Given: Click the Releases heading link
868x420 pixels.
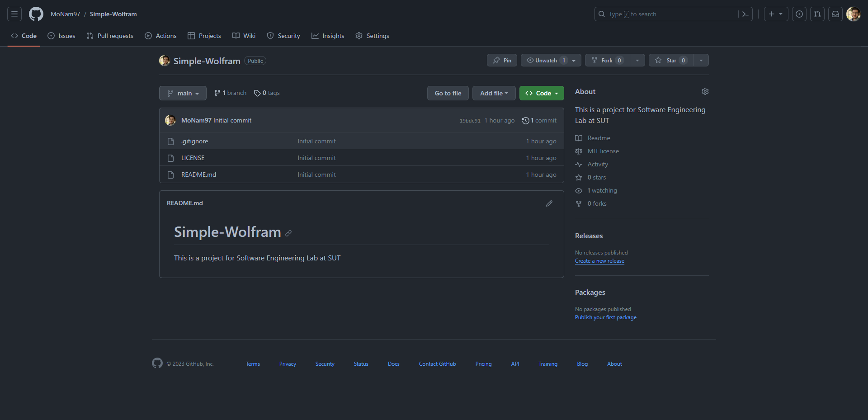Looking at the screenshot, I should [x=589, y=236].
